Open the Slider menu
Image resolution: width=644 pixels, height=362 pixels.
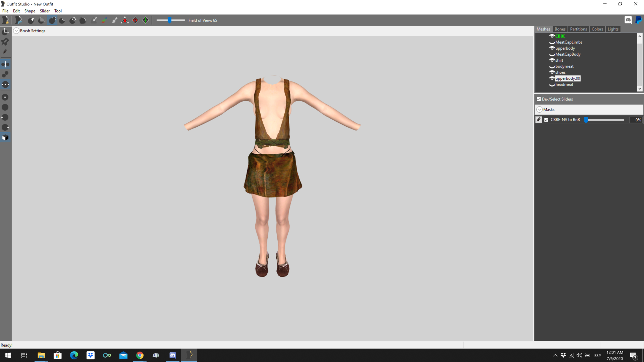point(45,11)
